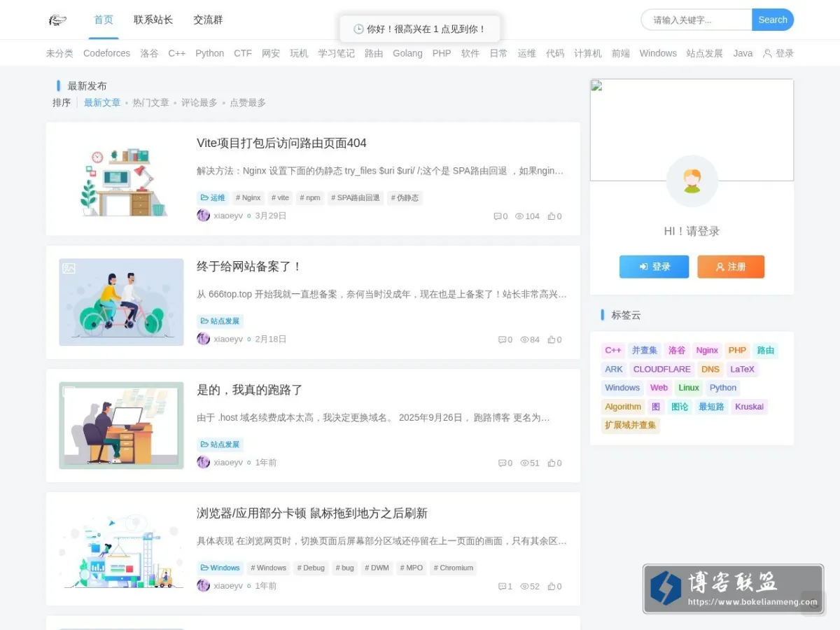840x630 pixels.
Task: Click like thumbs-up on 跑路了 article
Action: point(552,463)
